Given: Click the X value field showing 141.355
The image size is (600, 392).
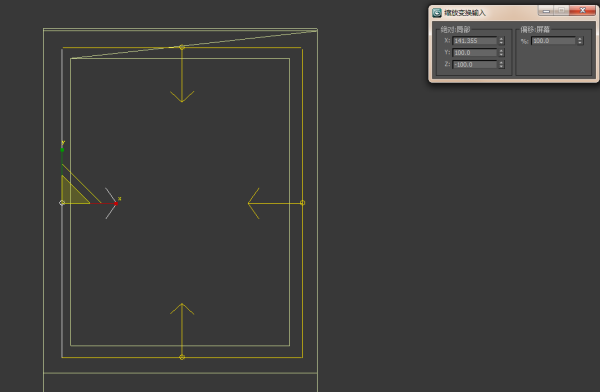Looking at the screenshot, I should [x=474, y=41].
